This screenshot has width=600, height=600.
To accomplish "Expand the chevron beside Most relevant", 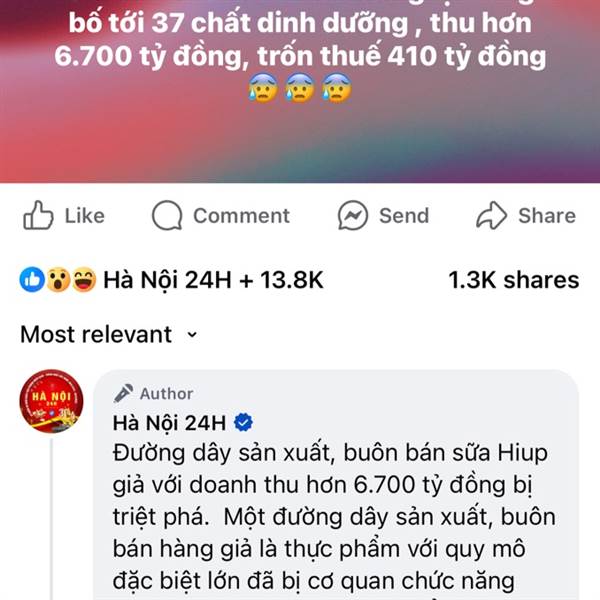I will tap(192, 335).
